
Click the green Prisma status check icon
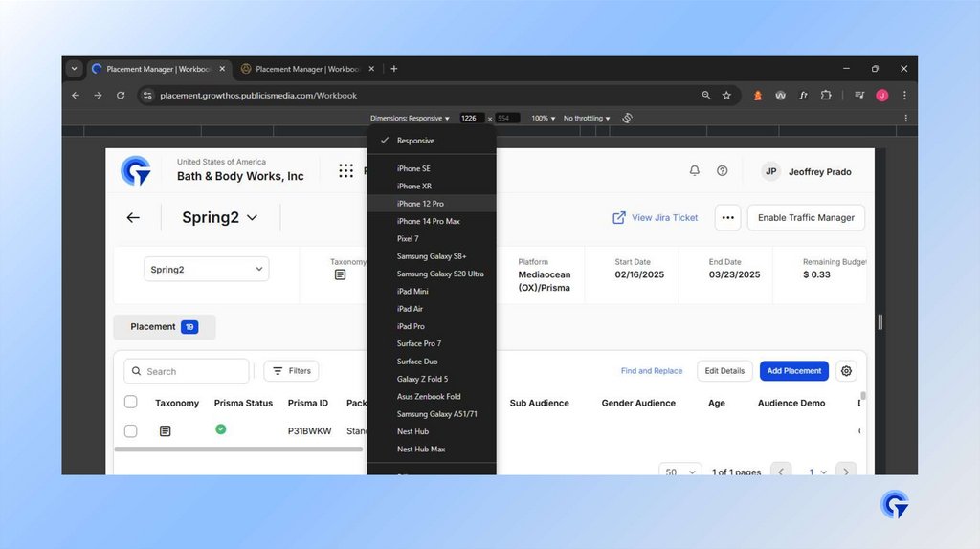click(x=221, y=429)
